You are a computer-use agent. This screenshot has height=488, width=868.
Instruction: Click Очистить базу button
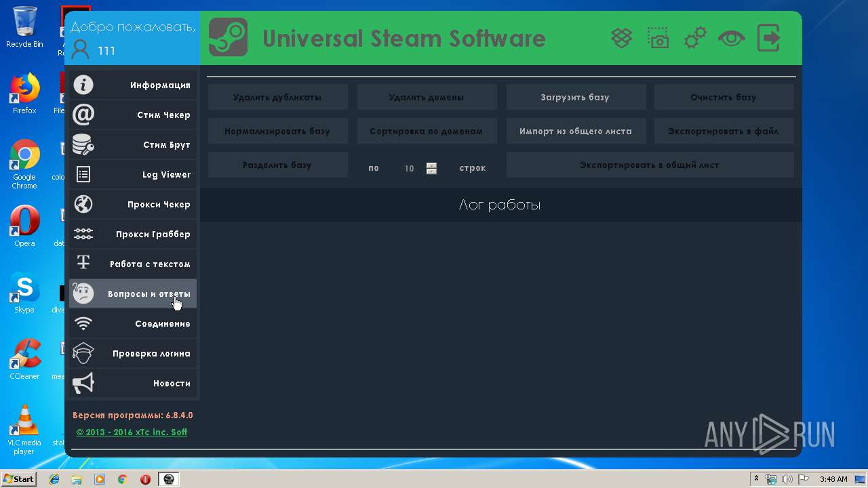(724, 97)
